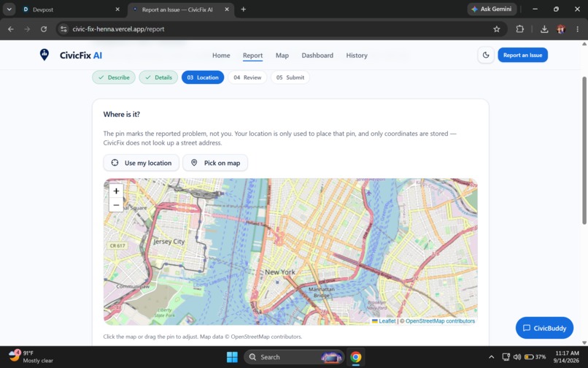
Task: Click the Use my location button
Action: click(141, 163)
